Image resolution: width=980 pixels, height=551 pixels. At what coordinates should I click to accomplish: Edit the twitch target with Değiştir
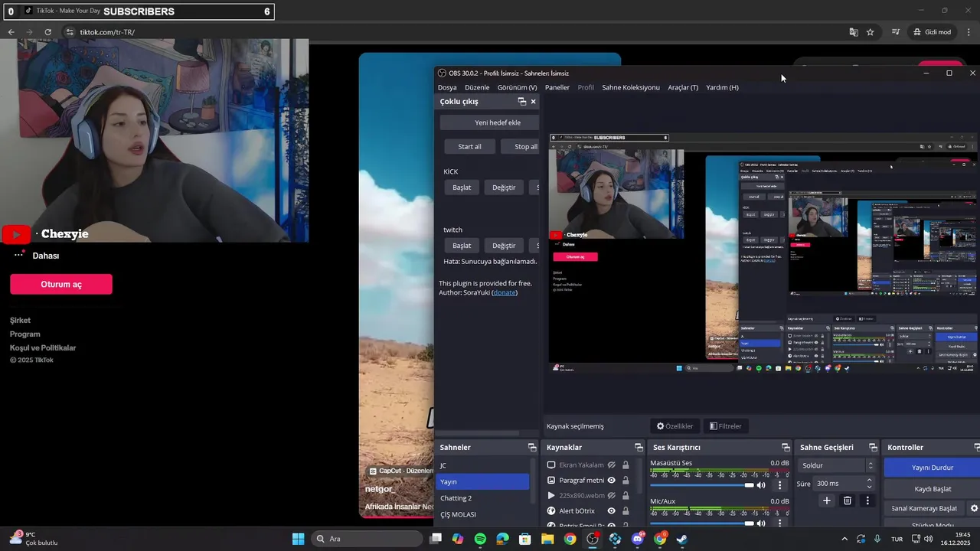tap(504, 246)
